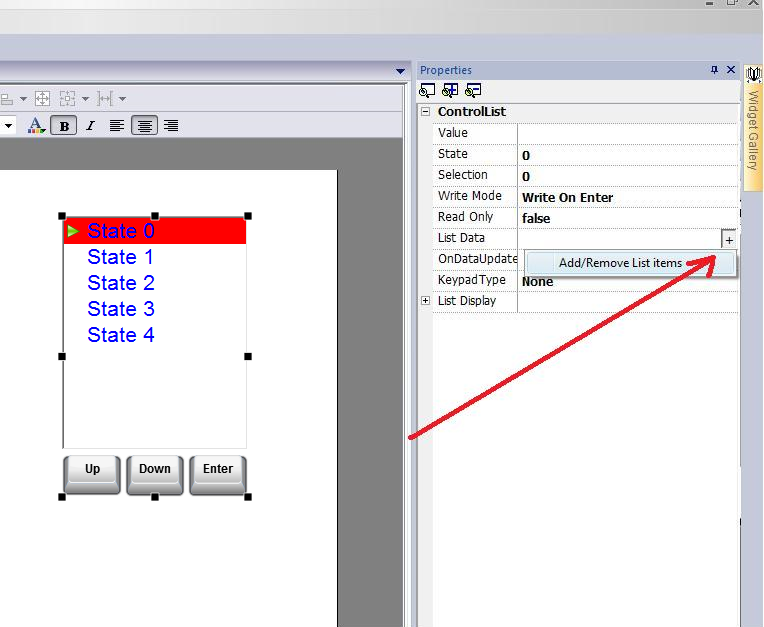
Task: Close the Properties panel
Action: (731, 70)
